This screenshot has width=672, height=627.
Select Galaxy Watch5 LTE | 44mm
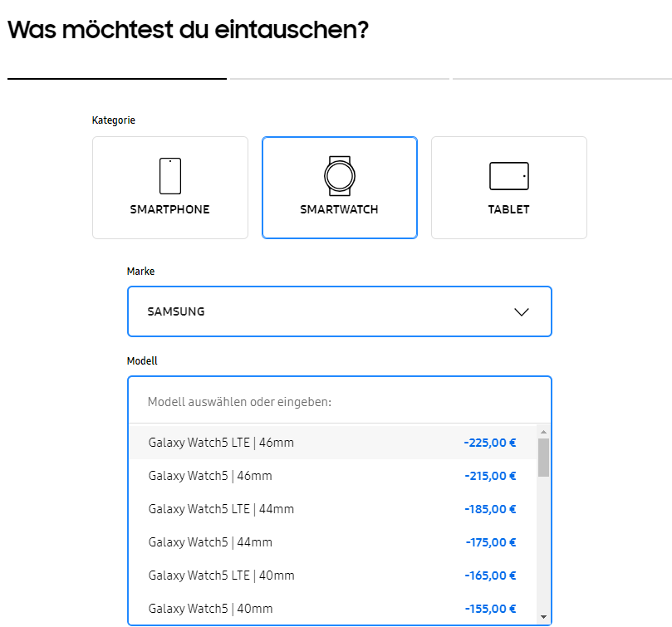(221, 509)
